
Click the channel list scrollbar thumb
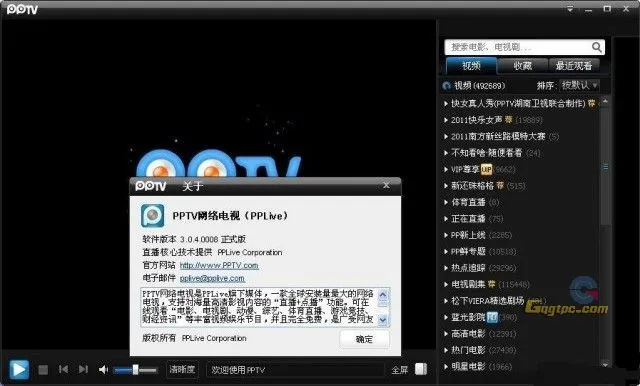(x=605, y=167)
